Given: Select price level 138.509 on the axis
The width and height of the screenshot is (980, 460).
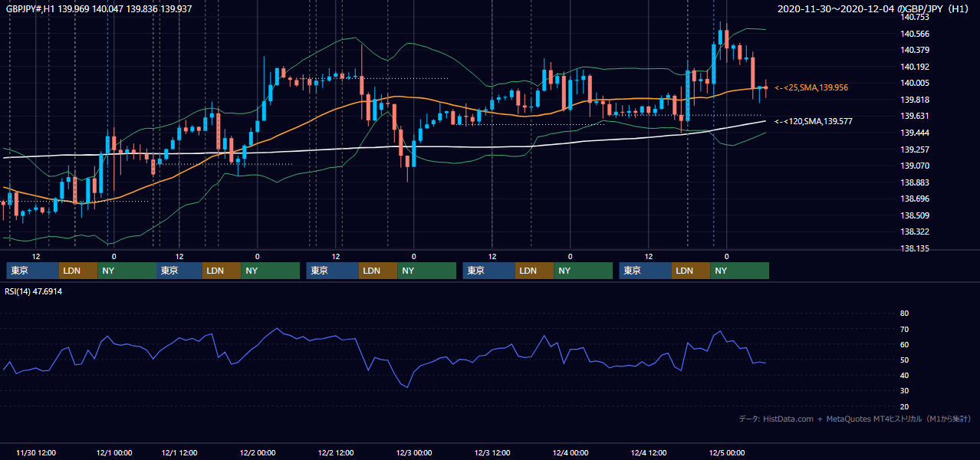Looking at the screenshot, I should pyautogui.click(x=916, y=215).
